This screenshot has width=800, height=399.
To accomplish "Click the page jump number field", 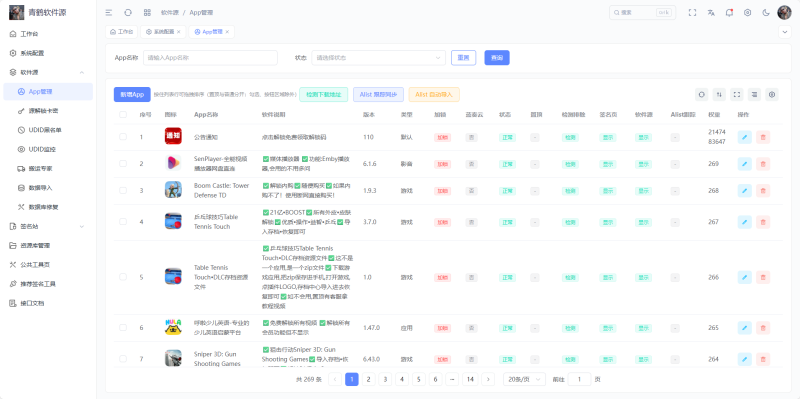I will coord(579,379).
